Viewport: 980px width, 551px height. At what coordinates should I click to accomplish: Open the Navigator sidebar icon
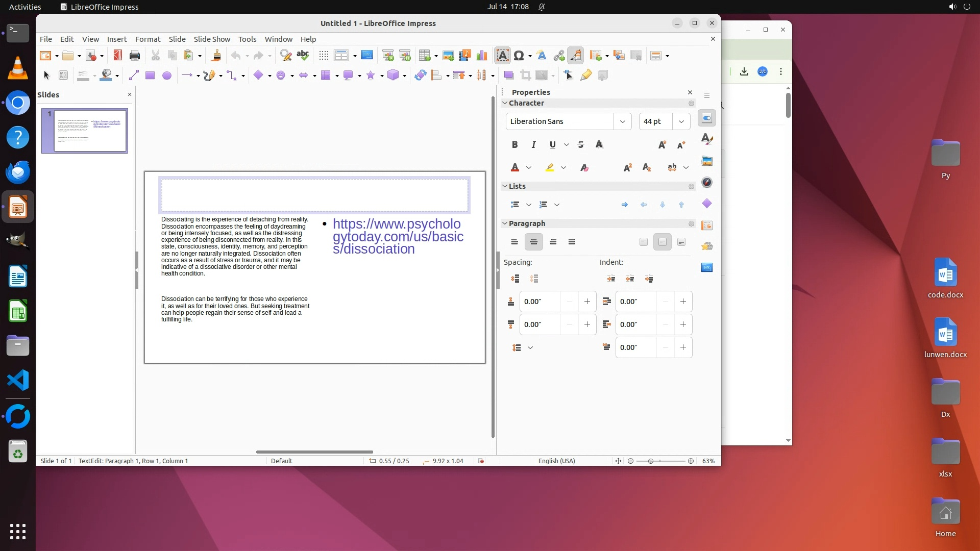[707, 183]
